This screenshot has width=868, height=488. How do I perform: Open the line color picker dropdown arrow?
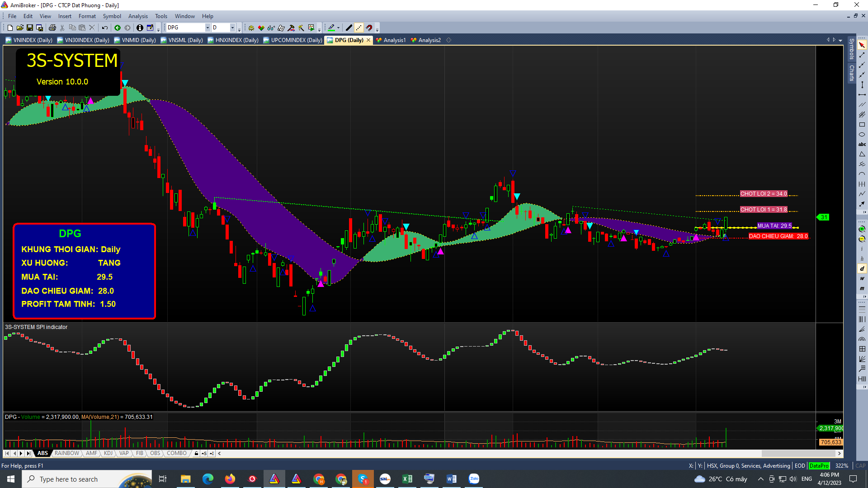point(338,28)
